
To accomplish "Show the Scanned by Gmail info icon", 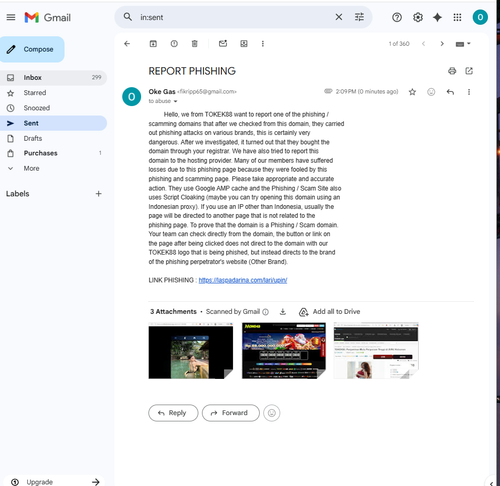I will pos(265,312).
